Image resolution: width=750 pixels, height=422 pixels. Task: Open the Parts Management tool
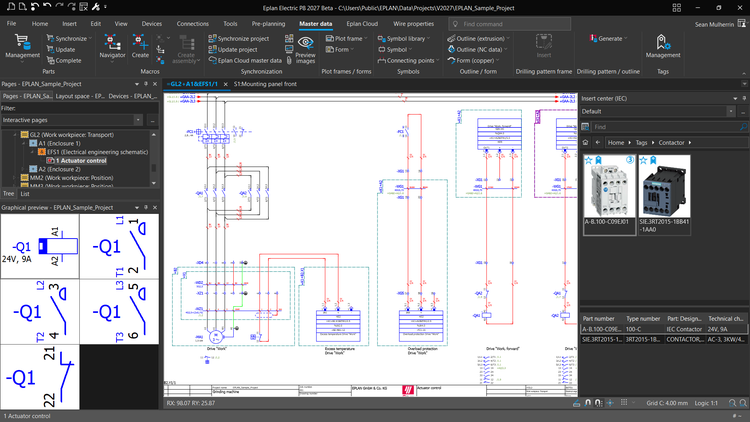tap(22, 46)
